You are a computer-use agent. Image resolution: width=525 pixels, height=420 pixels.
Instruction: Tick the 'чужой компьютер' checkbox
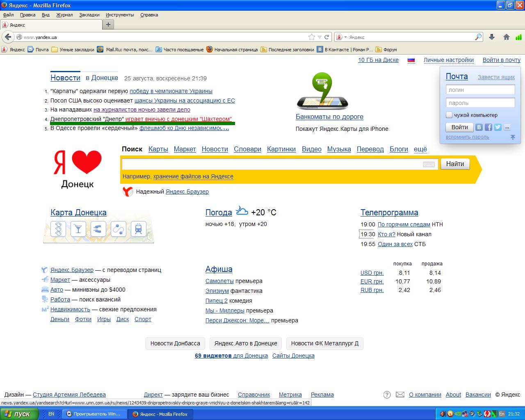coord(449,115)
